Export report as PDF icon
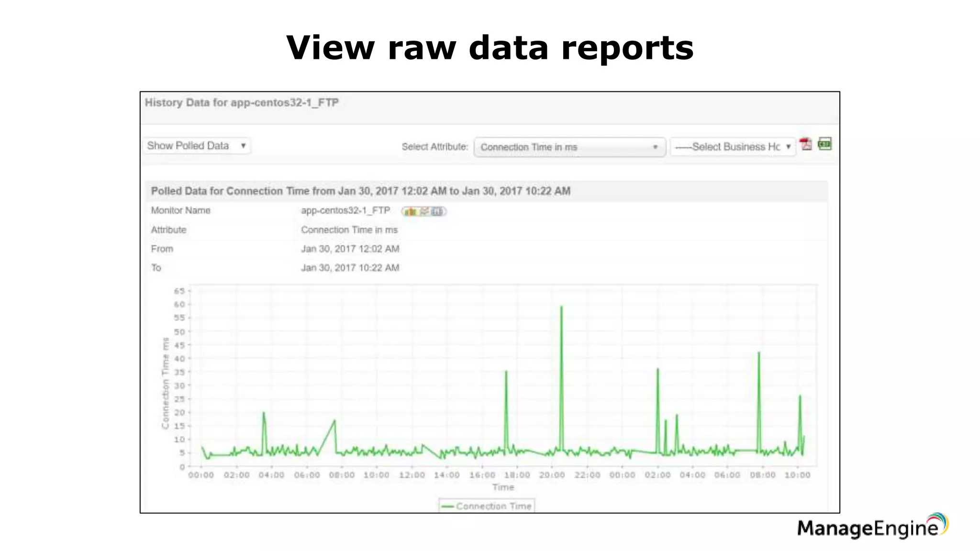The height and width of the screenshot is (551, 980). (x=806, y=144)
